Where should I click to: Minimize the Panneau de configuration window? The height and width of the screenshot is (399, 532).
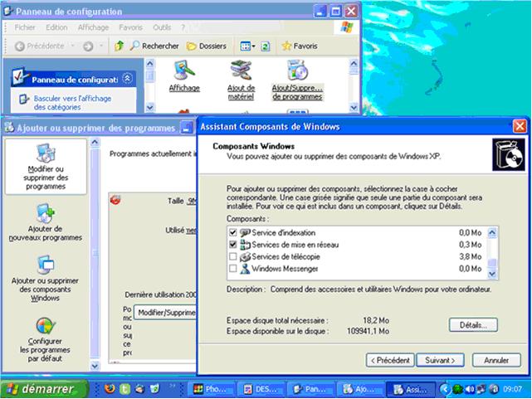(x=320, y=12)
